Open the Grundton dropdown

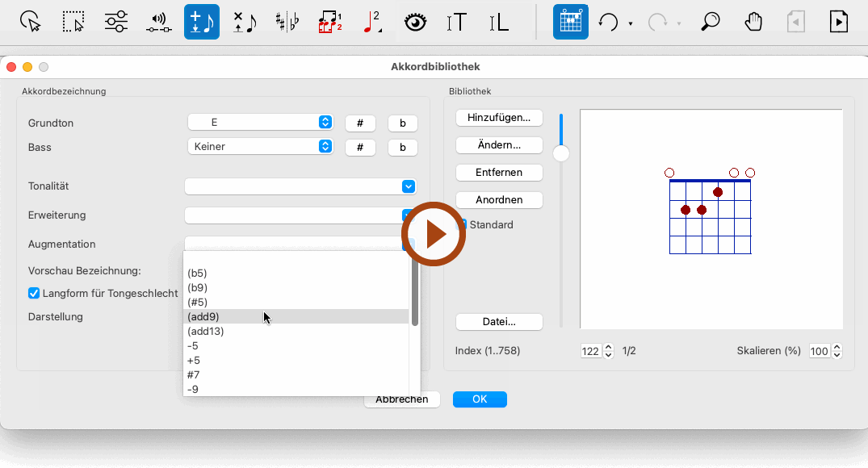coord(260,123)
